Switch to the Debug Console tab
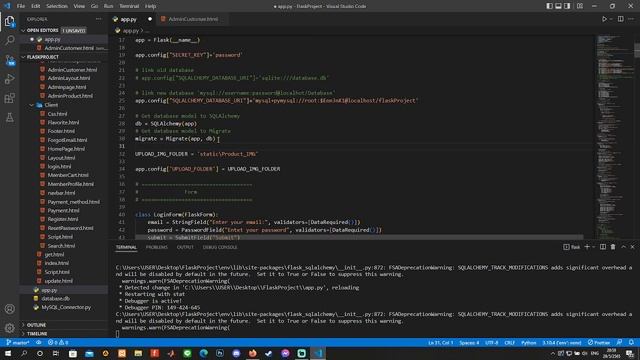This screenshot has height=360, width=640. tap(220, 247)
